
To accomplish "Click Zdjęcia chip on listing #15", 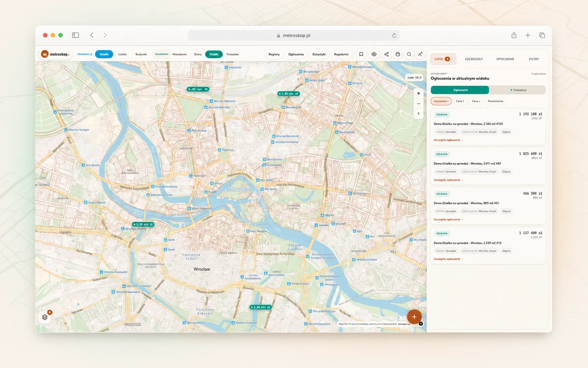I will coord(506,251).
